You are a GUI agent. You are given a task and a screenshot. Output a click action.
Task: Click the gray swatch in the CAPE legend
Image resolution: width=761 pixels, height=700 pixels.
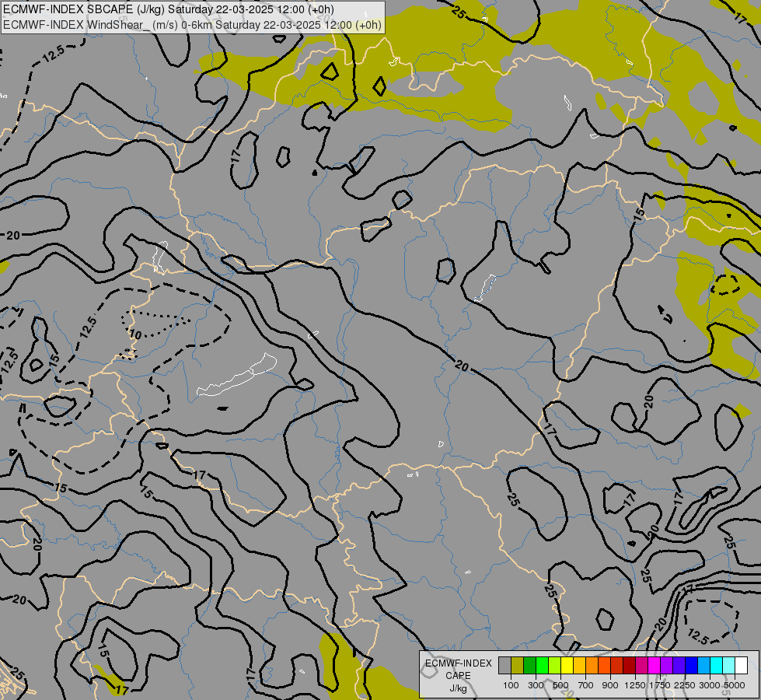(x=504, y=665)
